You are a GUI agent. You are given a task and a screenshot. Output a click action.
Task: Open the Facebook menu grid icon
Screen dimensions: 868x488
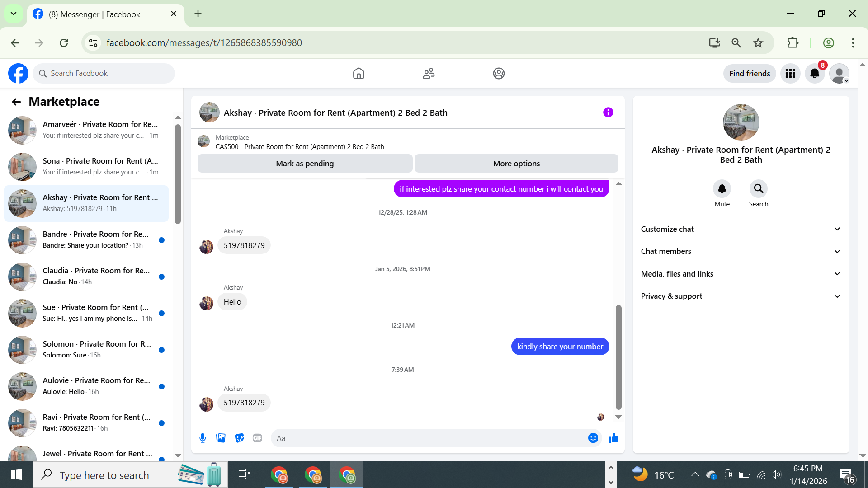[790, 73]
